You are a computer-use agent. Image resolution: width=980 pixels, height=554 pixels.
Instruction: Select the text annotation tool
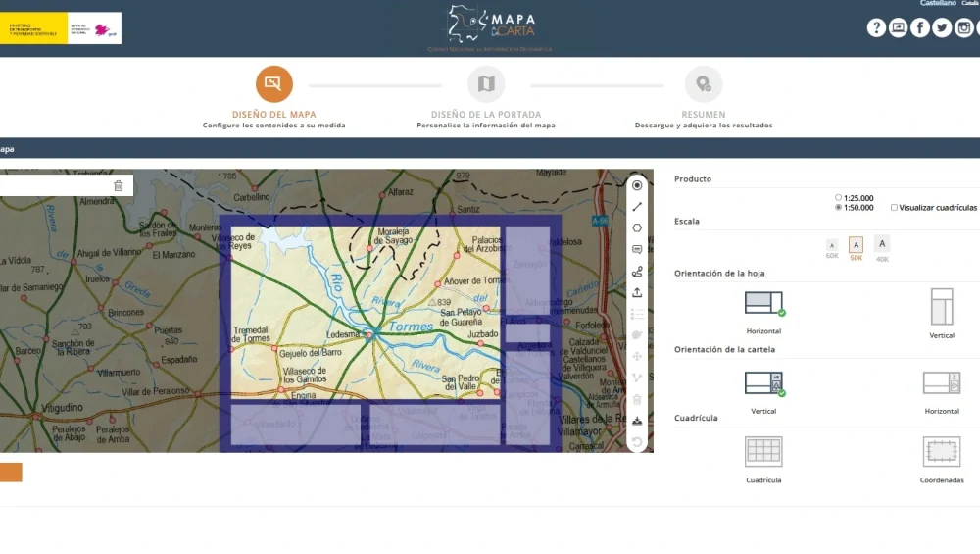pos(637,250)
